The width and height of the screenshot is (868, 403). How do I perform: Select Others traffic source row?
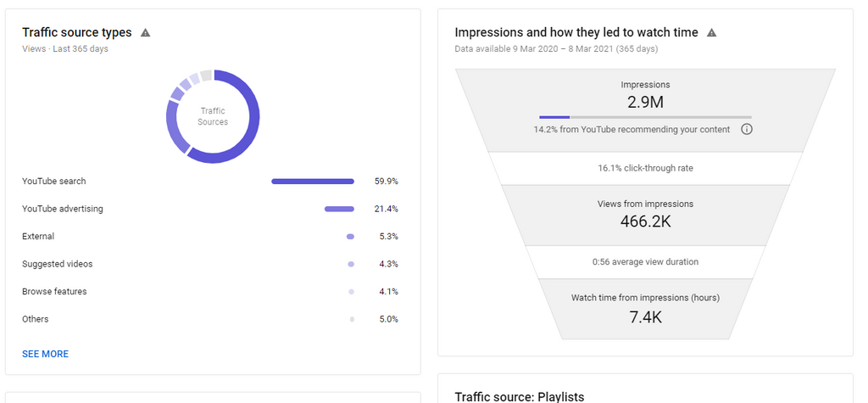point(36,319)
